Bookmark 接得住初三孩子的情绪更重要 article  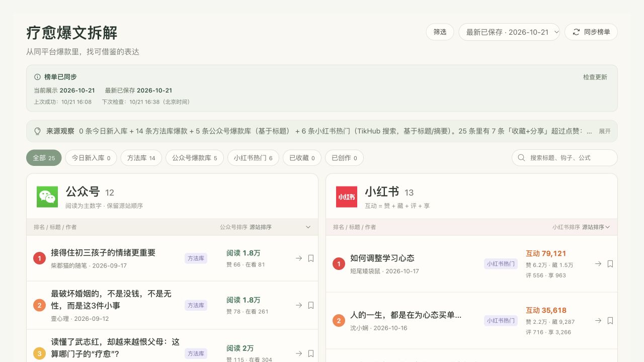pyautogui.click(x=311, y=258)
